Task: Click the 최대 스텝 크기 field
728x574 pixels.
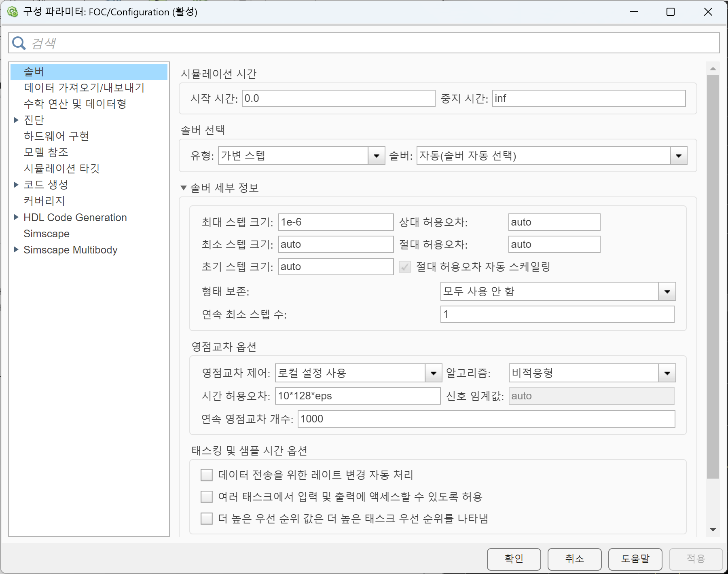Action: pos(336,222)
